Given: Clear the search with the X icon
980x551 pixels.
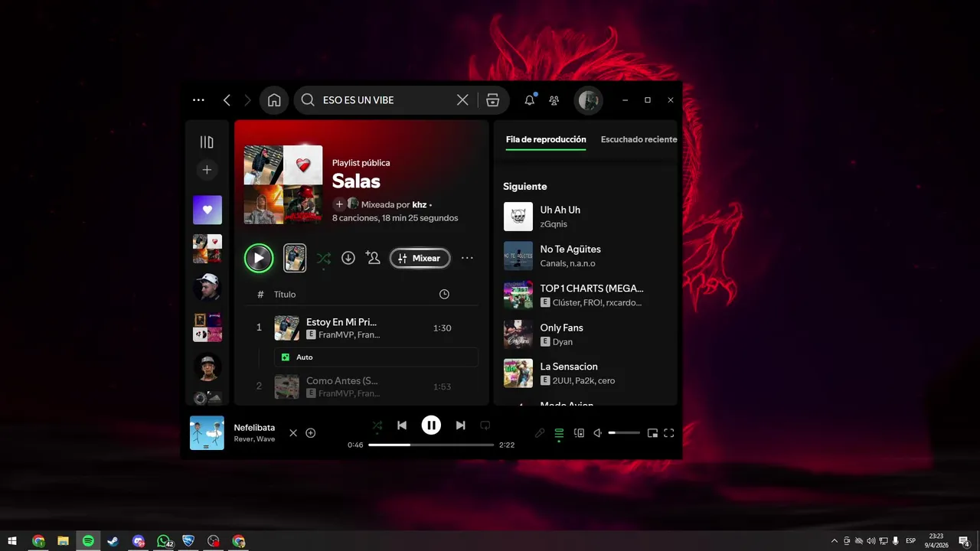Looking at the screenshot, I should (462, 100).
